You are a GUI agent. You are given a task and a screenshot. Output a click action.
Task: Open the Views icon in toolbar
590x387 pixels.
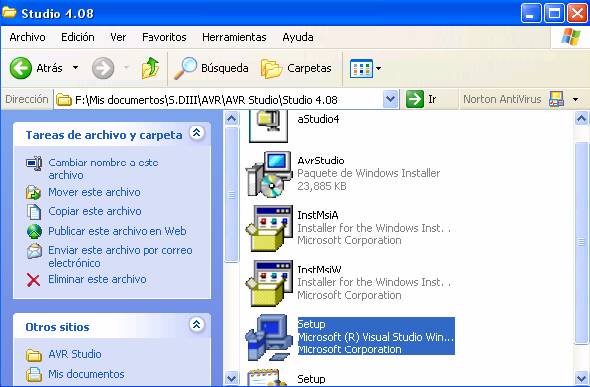point(361,68)
